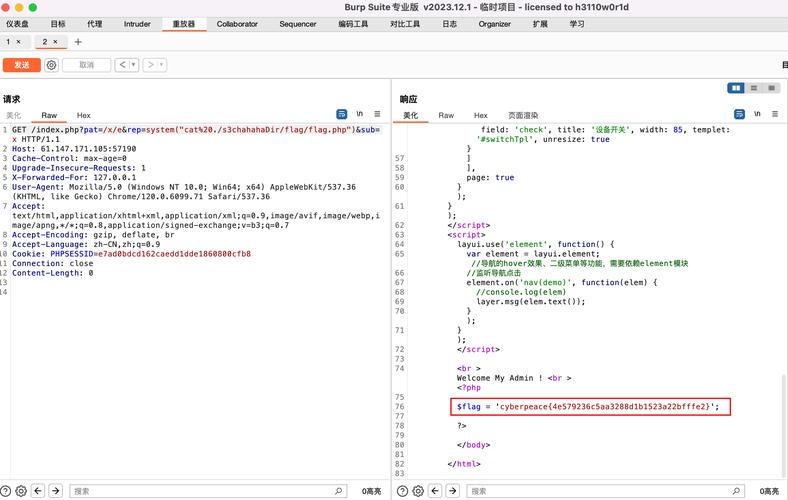The width and height of the screenshot is (788, 500).
Task: Open request search settings gear
Action: (21, 491)
